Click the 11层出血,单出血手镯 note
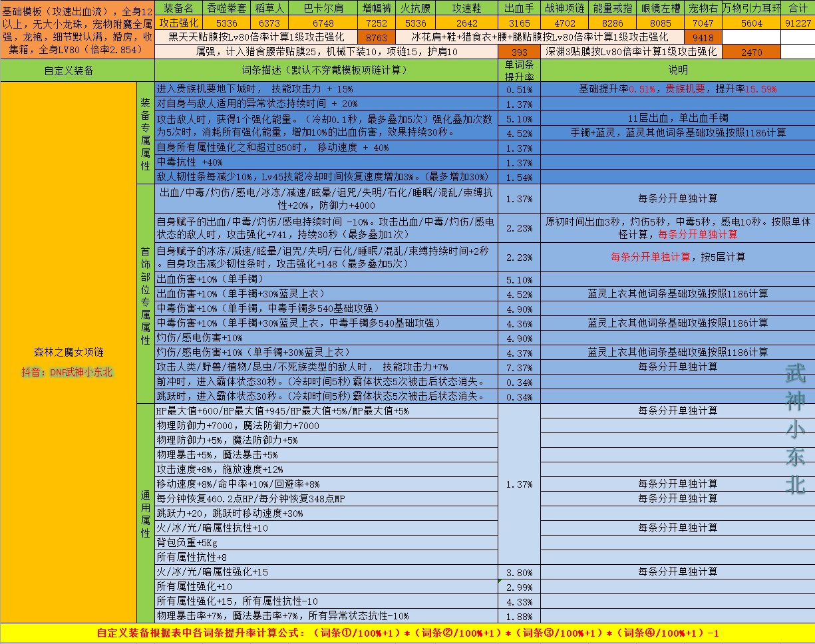815x644 pixels. tap(677, 118)
